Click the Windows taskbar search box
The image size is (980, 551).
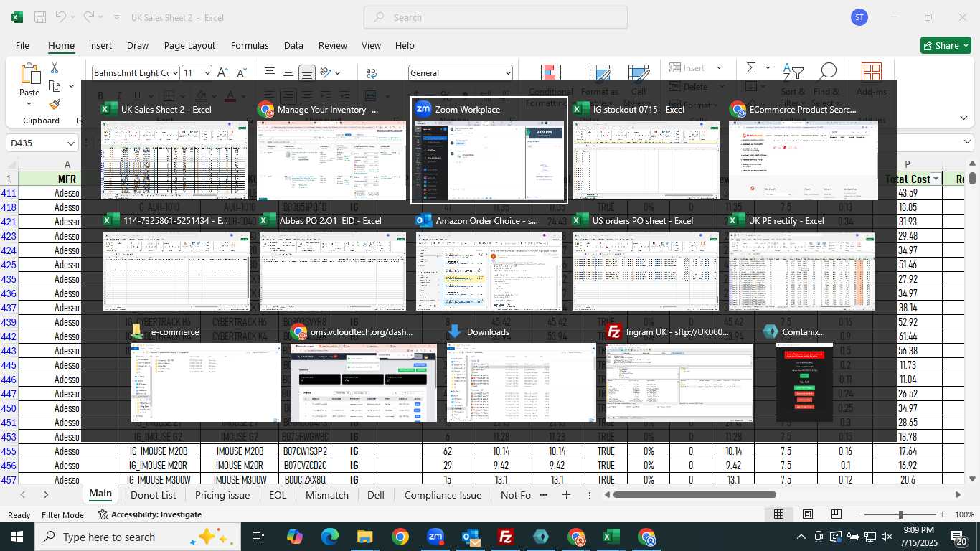click(x=137, y=537)
